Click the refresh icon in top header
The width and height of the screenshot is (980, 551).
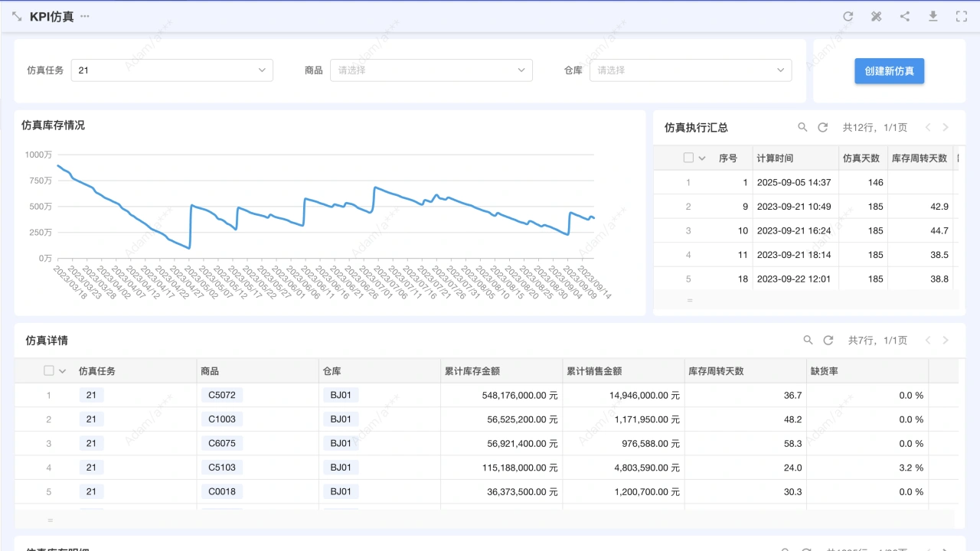(x=848, y=16)
